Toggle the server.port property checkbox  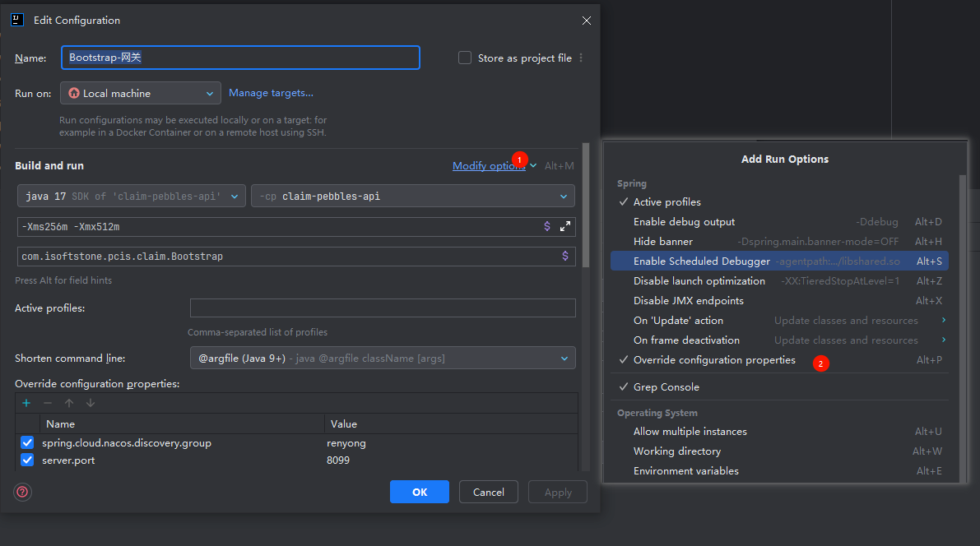click(27, 460)
